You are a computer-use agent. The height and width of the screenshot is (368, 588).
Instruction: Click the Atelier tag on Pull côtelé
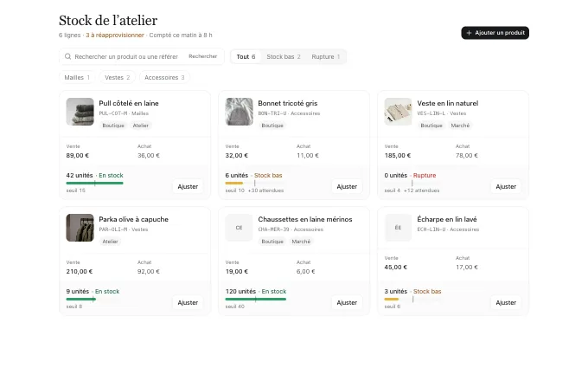coord(141,126)
